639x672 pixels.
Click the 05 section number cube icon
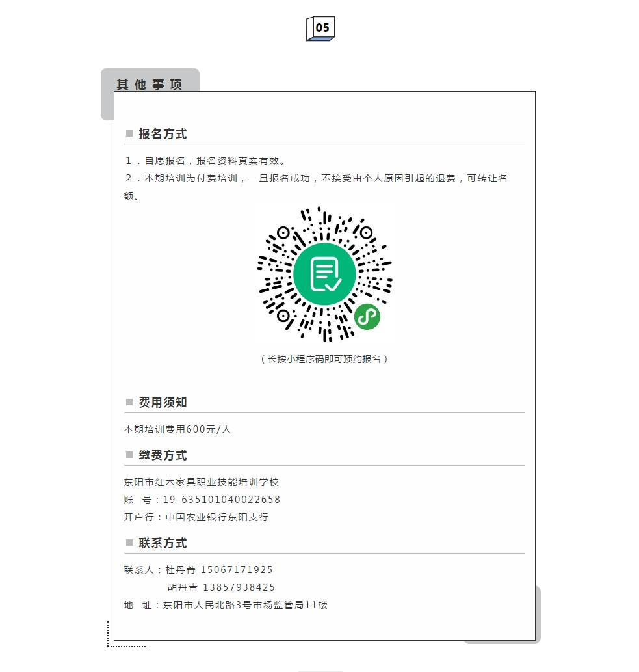click(x=320, y=29)
